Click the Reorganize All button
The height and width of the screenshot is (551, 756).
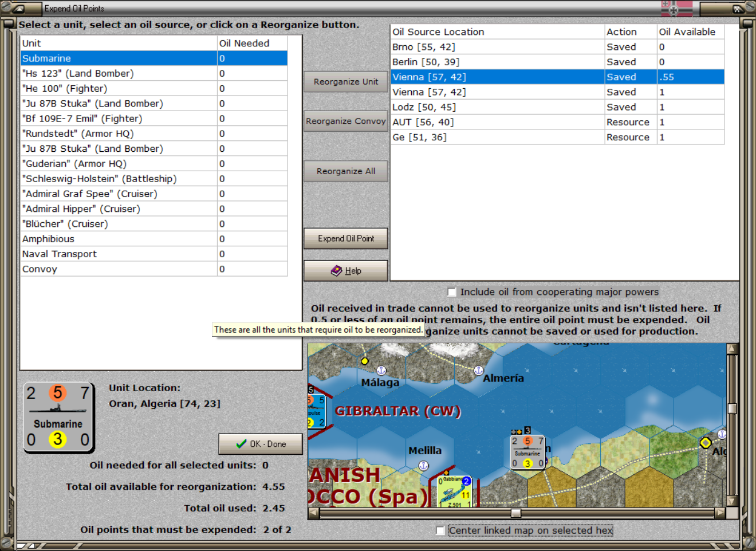[x=346, y=171]
